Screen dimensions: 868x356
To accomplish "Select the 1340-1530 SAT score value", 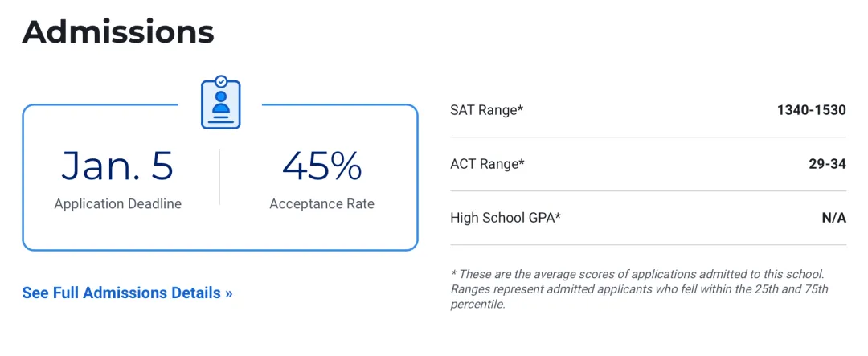I will (x=811, y=110).
